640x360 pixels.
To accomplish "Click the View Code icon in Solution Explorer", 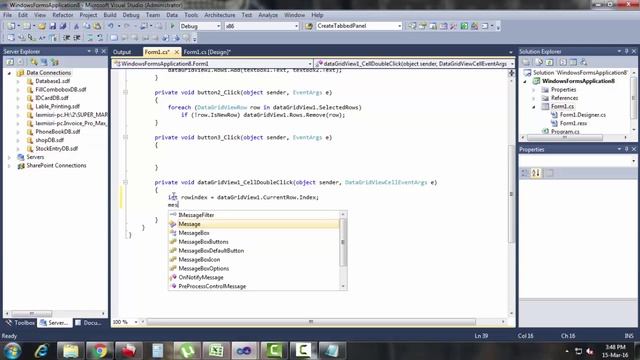I will pyautogui.click(x=563, y=62).
